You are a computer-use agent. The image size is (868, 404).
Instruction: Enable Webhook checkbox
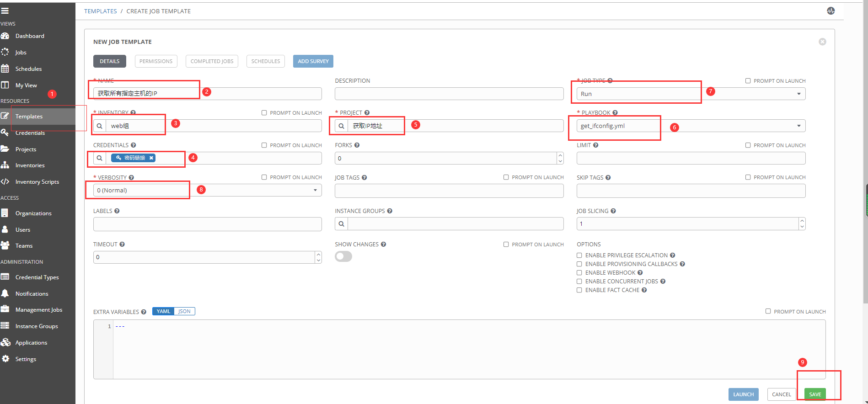(x=579, y=273)
